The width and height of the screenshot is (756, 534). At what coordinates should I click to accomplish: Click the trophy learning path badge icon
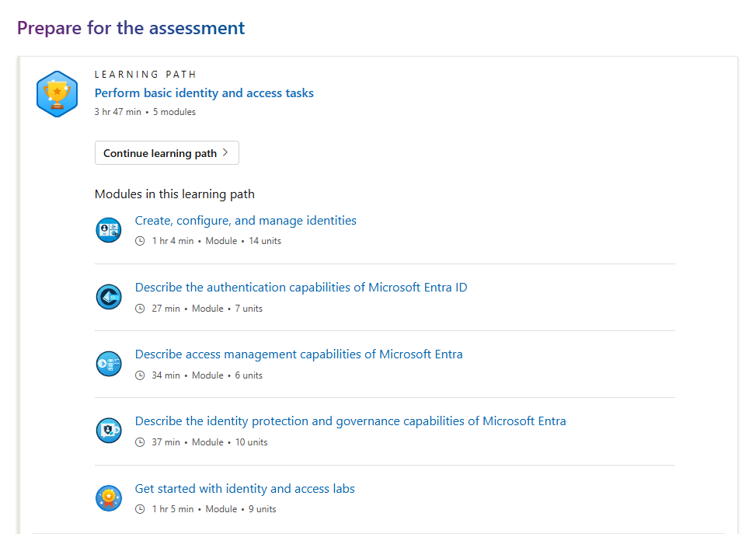pos(57,94)
